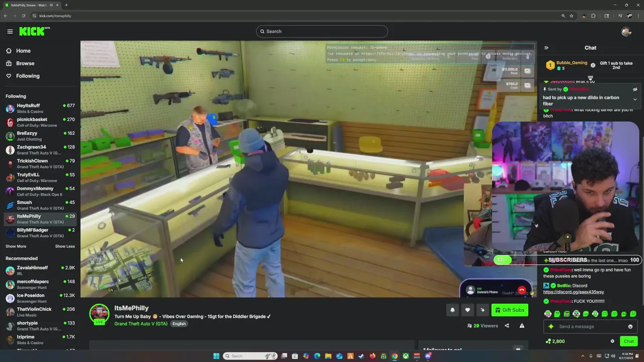Viewport: 644px width, 362px height.
Task: Open BreEazyy channel
Action: coord(40,136)
